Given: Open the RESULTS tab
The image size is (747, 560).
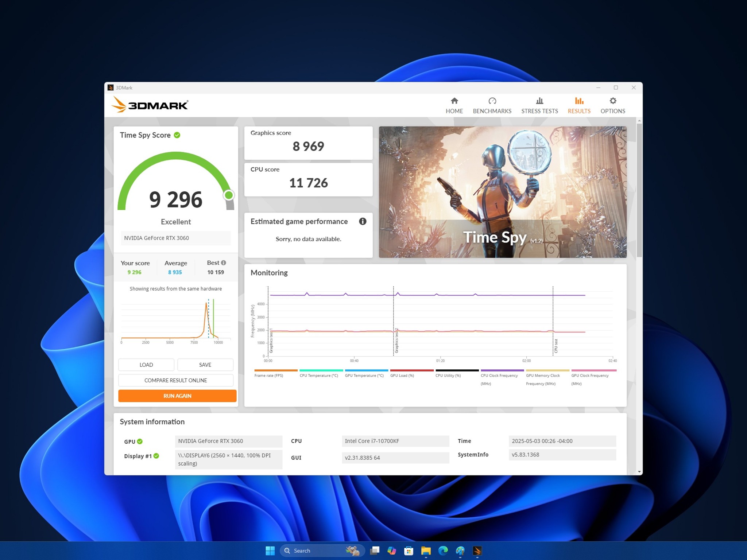Looking at the screenshot, I should pyautogui.click(x=579, y=106).
